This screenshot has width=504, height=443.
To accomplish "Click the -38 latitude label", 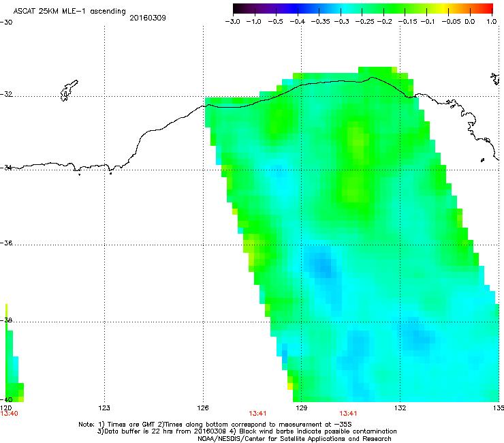I will (6, 320).
